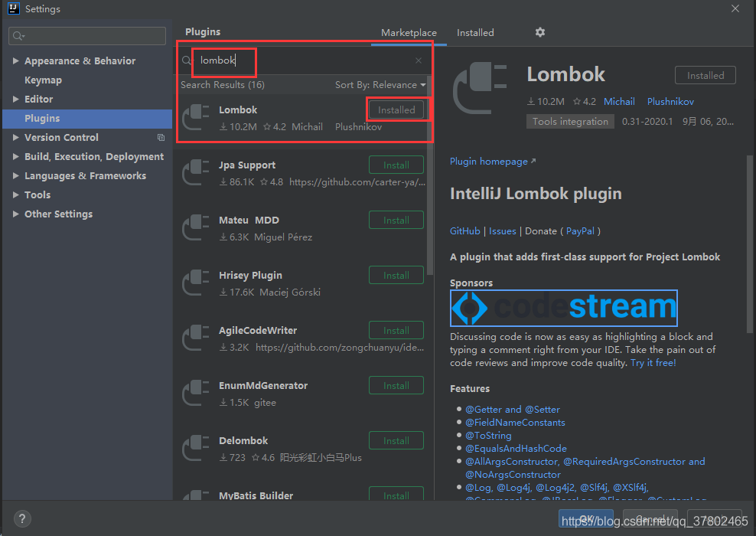Click the large Lombok detail plugin icon
756x536 pixels.
pos(480,88)
